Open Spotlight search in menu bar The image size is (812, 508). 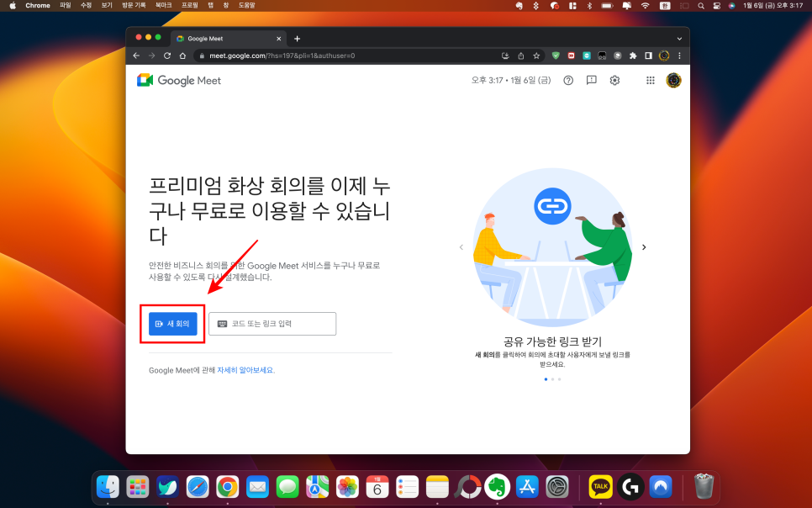coord(701,6)
